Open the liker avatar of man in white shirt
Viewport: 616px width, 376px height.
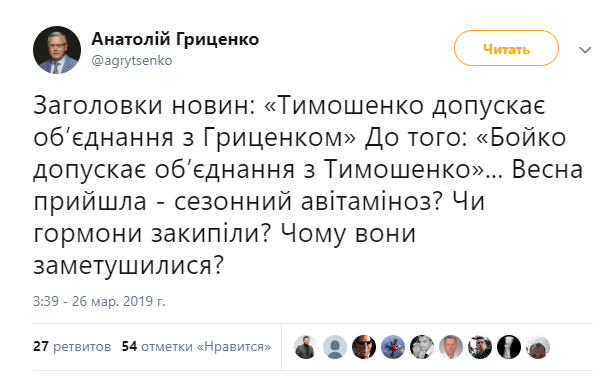[451, 347]
